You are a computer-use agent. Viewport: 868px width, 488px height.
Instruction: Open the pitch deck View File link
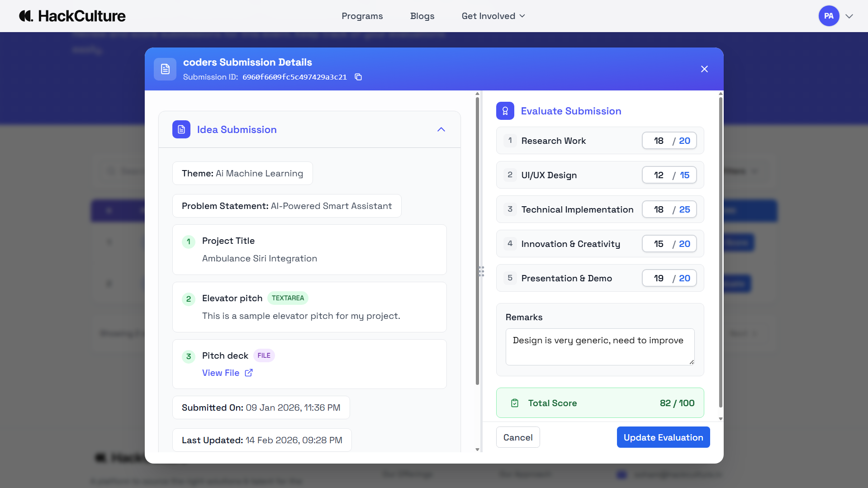pyautogui.click(x=221, y=373)
